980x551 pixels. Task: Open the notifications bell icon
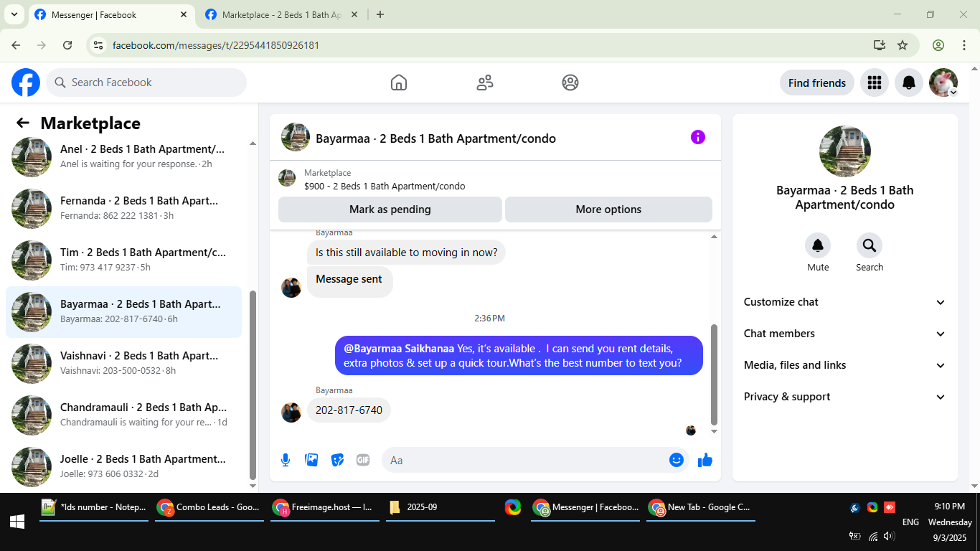909,83
